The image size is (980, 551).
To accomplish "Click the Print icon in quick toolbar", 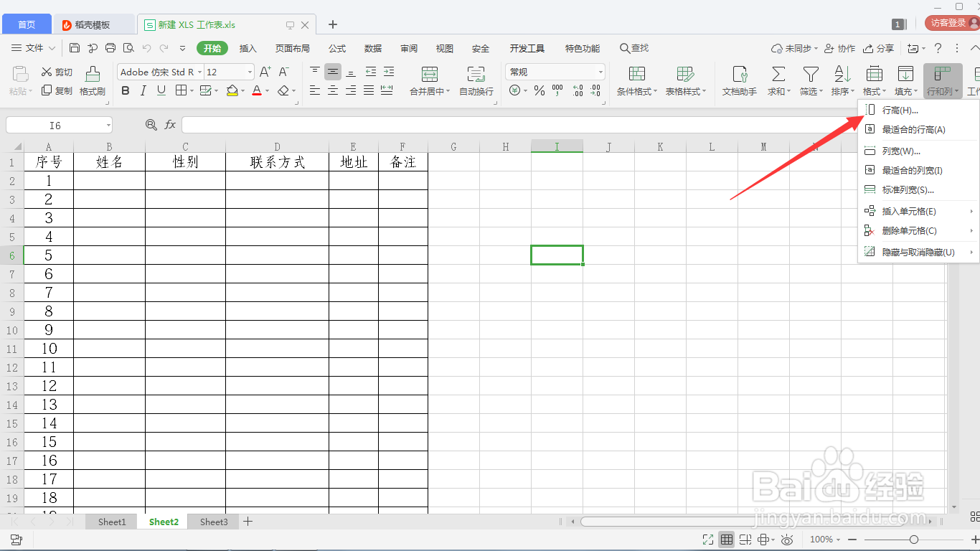I will pos(110,48).
